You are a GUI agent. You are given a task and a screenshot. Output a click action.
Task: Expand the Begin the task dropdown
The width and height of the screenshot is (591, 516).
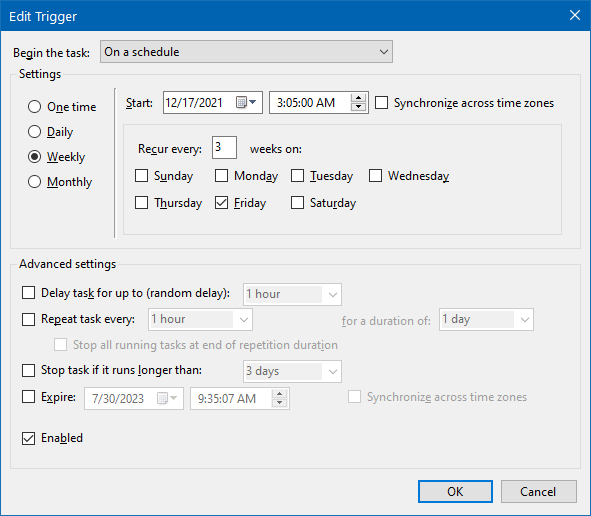coord(246,52)
